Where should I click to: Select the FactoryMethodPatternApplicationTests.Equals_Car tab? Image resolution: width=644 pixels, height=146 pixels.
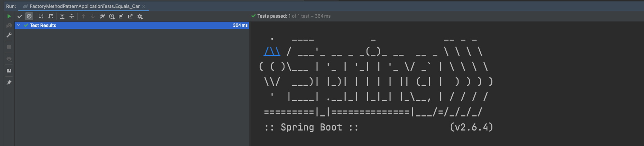point(85,6)
